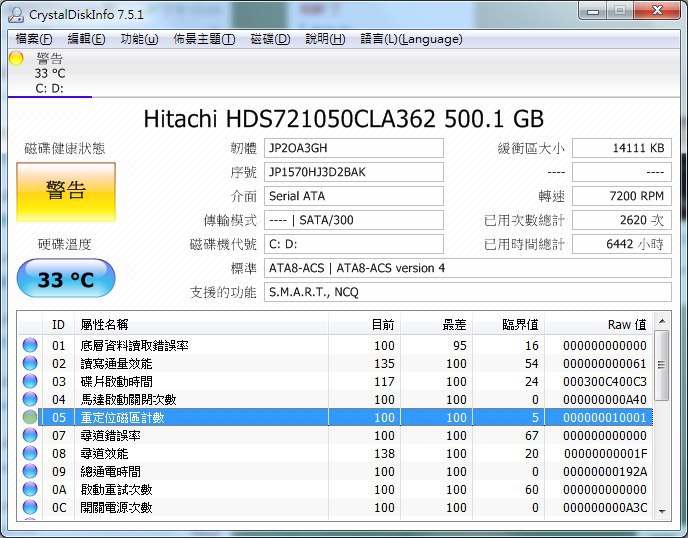Click the status orb for attribute 0C
Screen dimensions: 688x538
tap(30, 507)
